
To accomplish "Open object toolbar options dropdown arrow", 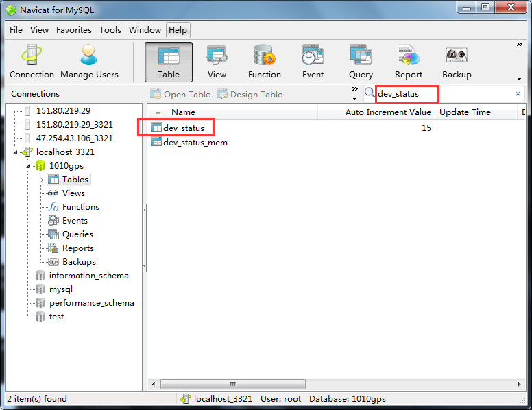I will (355, 99).
